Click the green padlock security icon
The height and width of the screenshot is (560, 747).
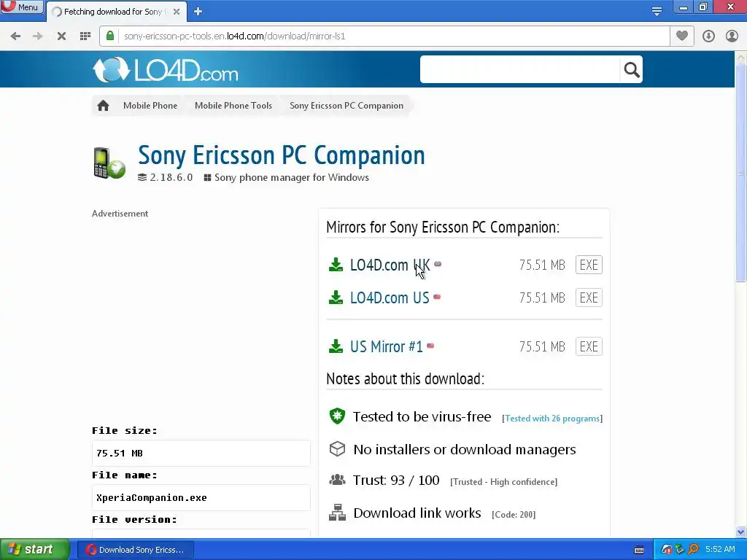point(110,36)
